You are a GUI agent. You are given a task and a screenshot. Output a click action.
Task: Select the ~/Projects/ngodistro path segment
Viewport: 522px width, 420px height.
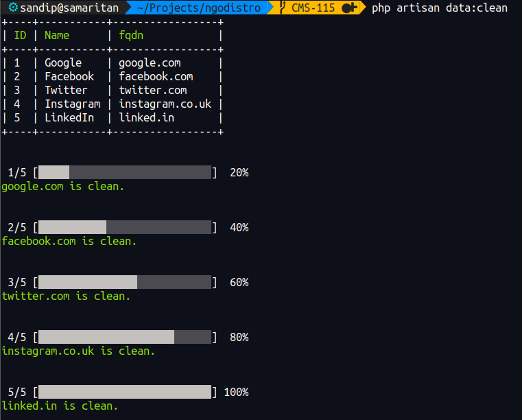click(200, 8)
